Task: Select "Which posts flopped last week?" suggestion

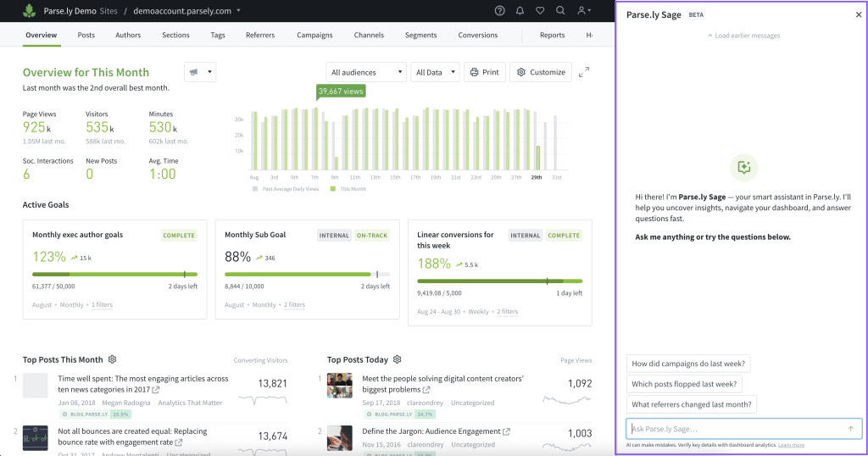Action: pyautogui.click(x=685, y=384)
